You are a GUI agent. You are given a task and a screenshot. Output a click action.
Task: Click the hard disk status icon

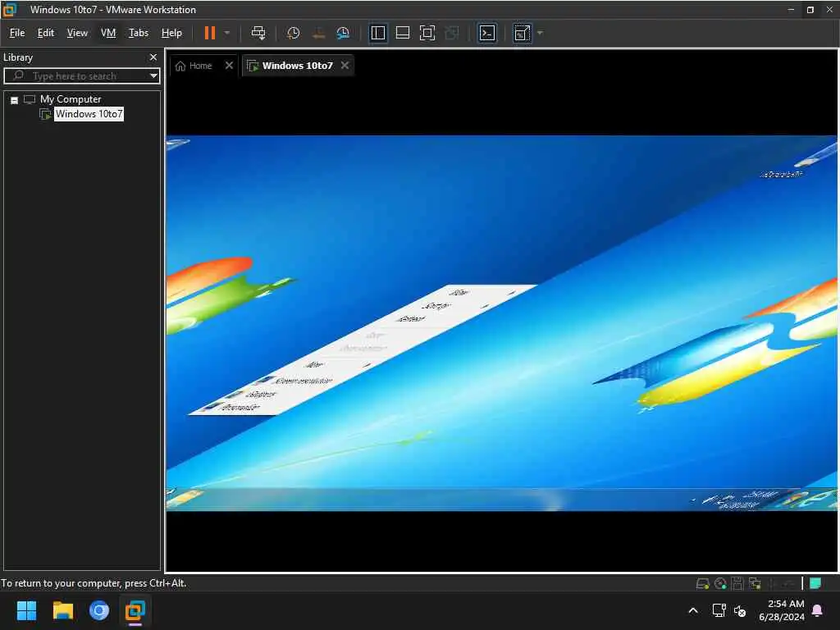(702, 584)
